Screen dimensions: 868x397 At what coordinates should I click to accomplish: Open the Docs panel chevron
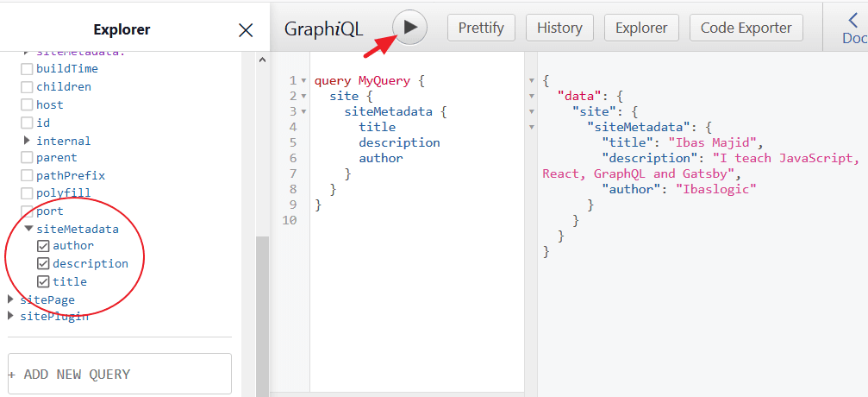coord(852,22)
